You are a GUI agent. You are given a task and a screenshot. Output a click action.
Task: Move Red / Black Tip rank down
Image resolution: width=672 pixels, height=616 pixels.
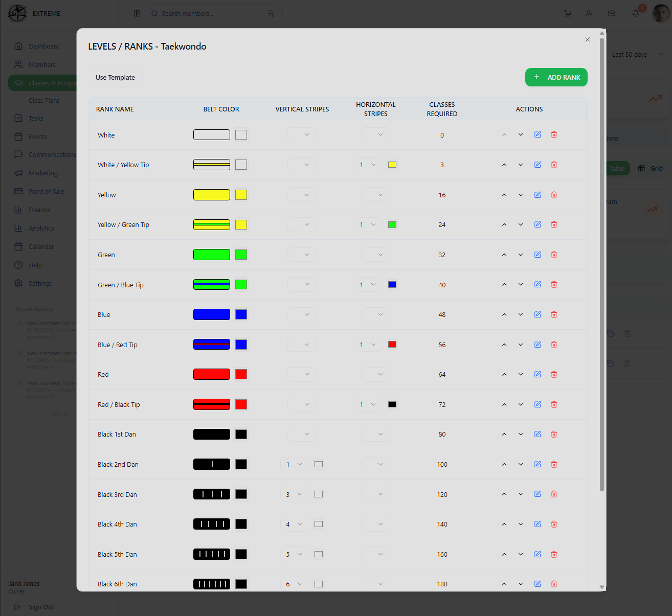(521, 404)
